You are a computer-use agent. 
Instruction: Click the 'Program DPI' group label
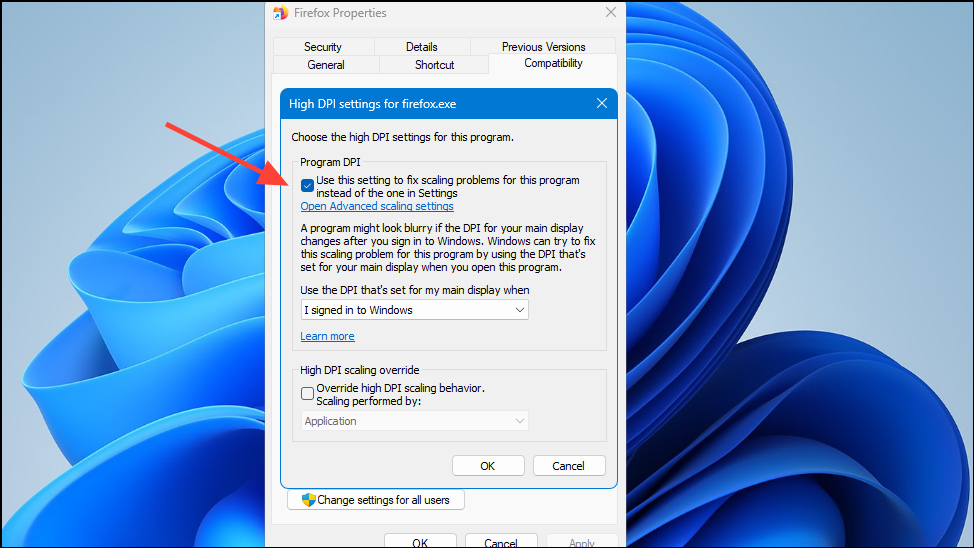point(330,162)
